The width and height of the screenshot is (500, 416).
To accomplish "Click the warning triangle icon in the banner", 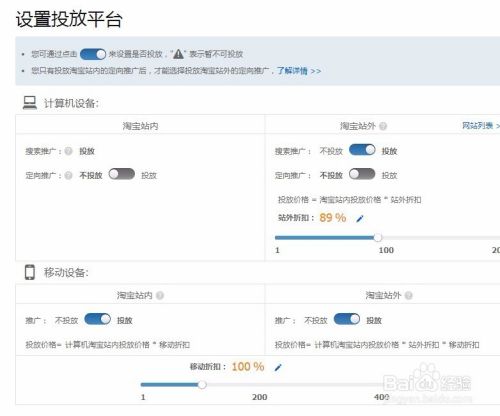I will [x=178, y=54].
